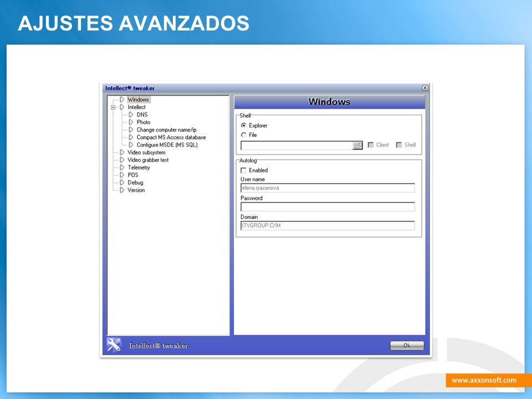532x399 pixels.
Task: Click the arrow icon next to DNS
Action: coord(131,115)
